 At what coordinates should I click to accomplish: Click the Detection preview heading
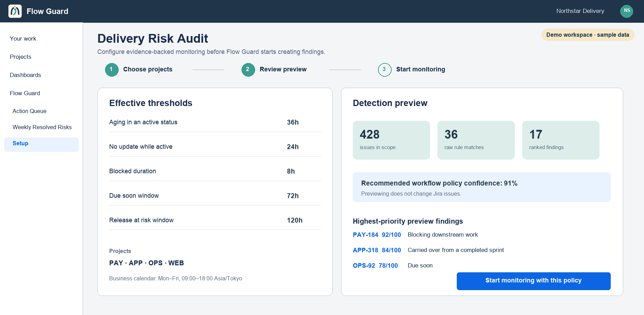click(390, 103)
